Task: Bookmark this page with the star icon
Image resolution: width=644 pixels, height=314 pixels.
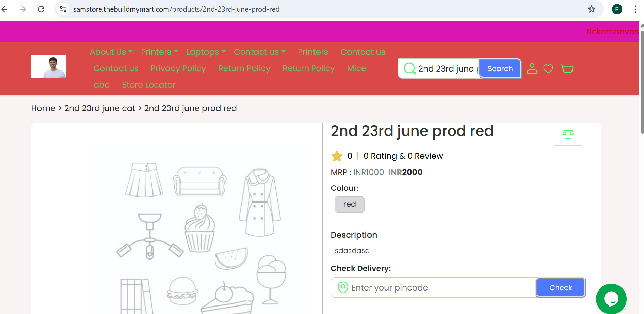Action: pos(592,9)
